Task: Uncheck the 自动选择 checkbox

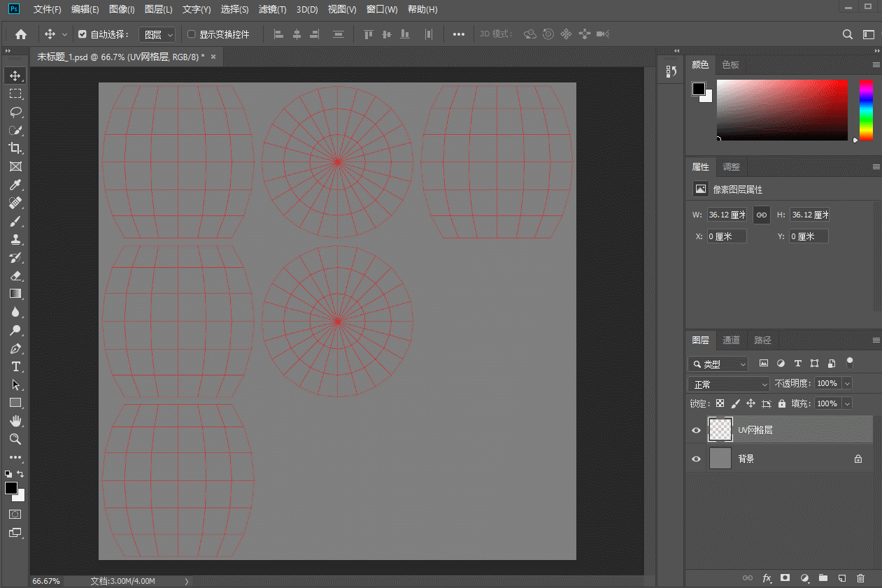Action: point(83,34)
